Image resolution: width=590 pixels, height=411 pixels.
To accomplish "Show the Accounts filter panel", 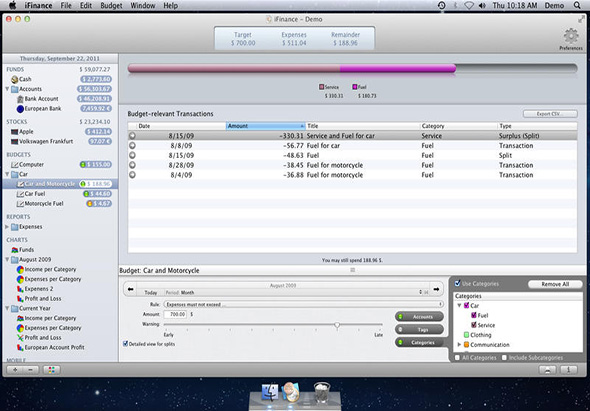I will click(419, 317).
